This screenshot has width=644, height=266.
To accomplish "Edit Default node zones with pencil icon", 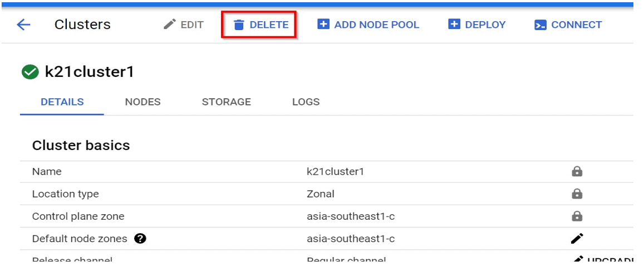I will (x=577, y=239).
